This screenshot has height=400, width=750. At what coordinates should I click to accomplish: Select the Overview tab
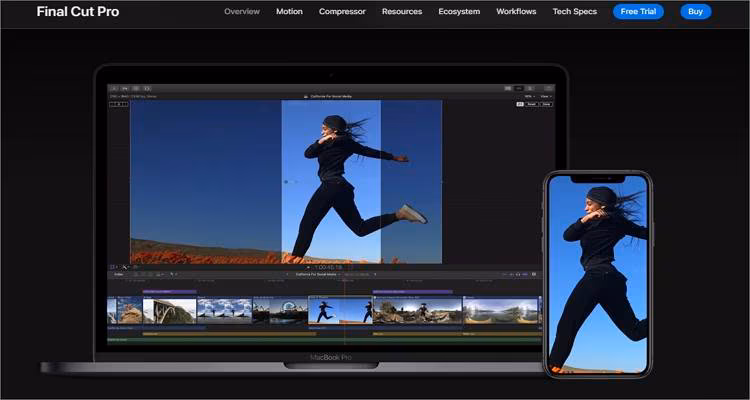[x=242, y=11]
